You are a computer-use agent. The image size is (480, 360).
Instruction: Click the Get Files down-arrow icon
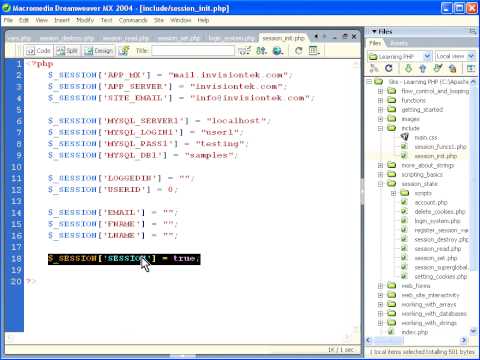point(408,68)
